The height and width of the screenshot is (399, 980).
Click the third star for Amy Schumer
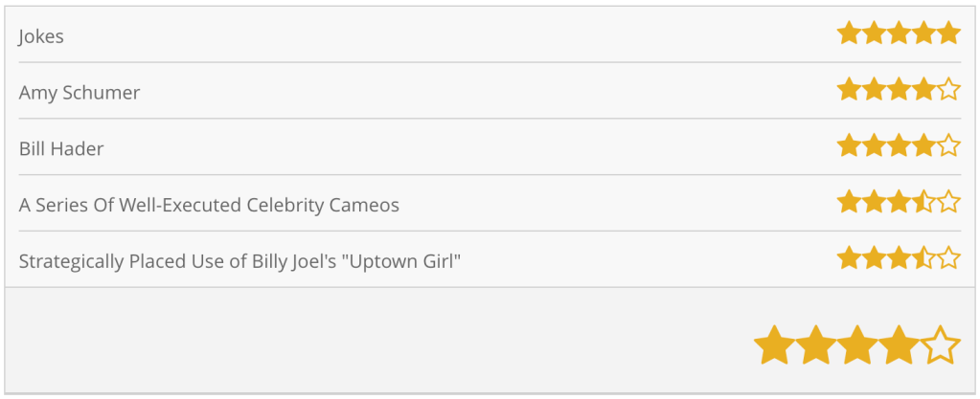pyautogui.click(x=899, y=91)
